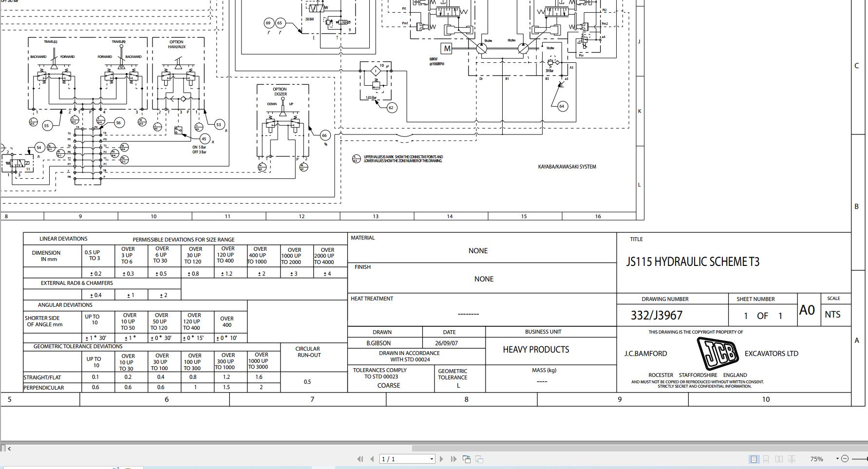
Task: Zoom out using the minus icon
Action: pyautogui.click(x=844, y=459)
